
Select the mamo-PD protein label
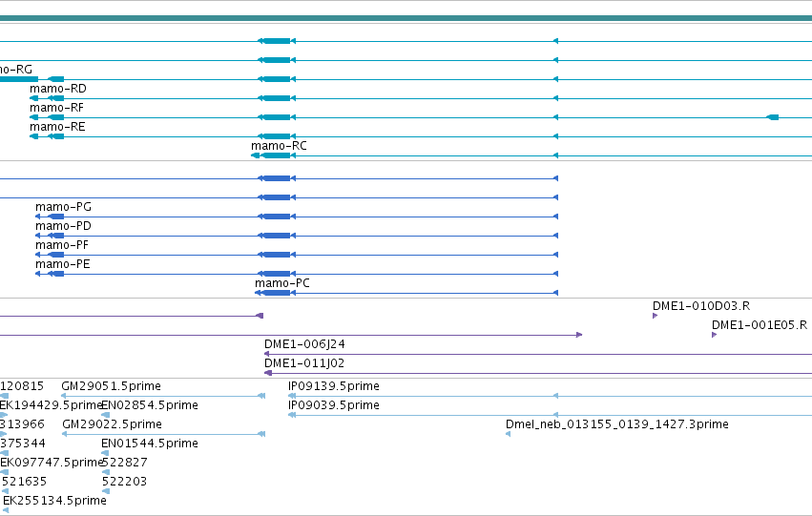click(63, 226)
